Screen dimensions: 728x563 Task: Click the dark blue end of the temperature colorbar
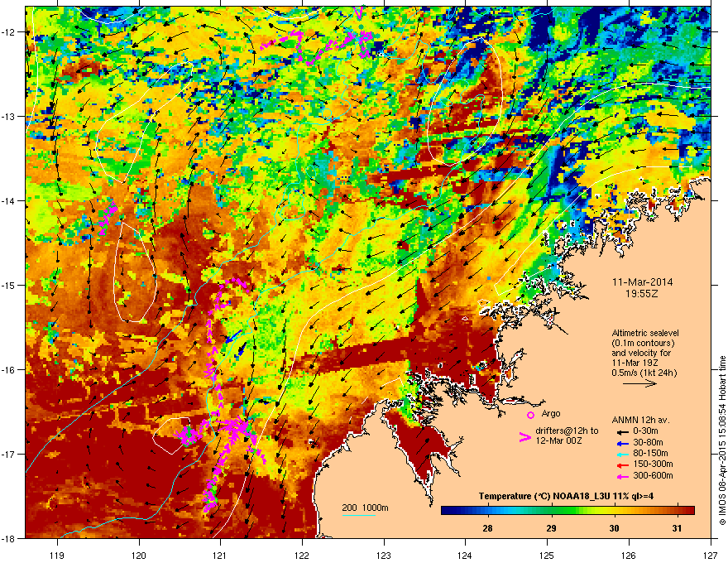pyautogui.click(x=448, y=511)
